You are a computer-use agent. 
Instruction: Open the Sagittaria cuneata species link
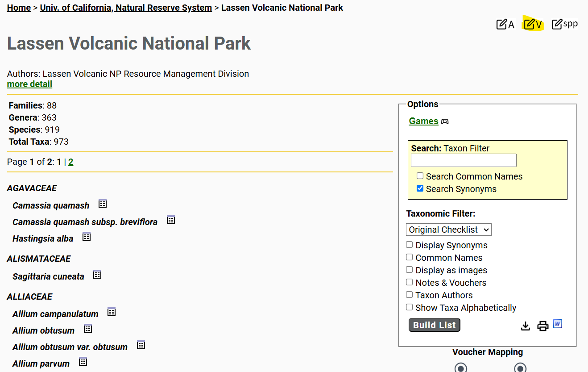pyautogui.click(x=48, y=276)
